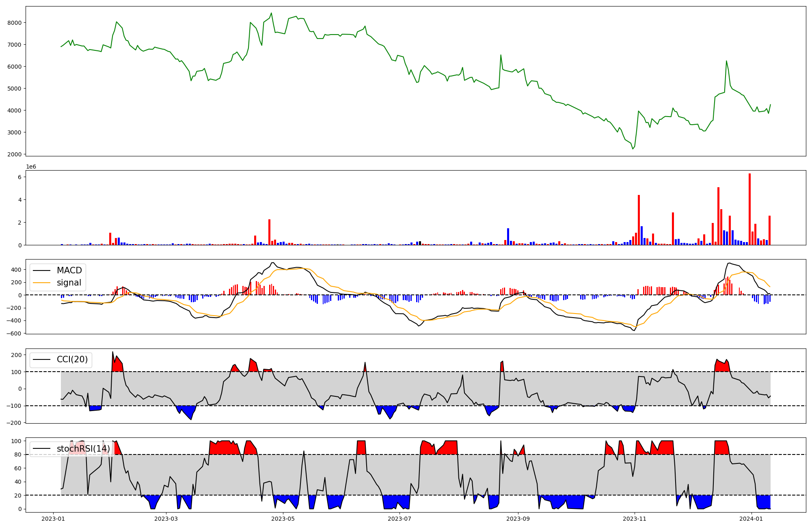Click the 2023-01 x-axis date label
The width and height of the screenshot is (812, 528).
pos(54,519)
